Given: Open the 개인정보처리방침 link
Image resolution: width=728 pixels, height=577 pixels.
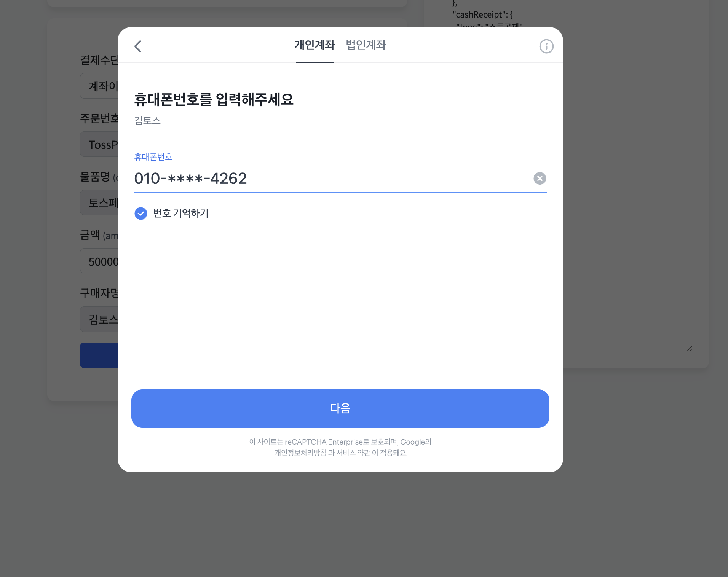Looking at the screenshot, I should pyautogui.click(x=300, y=453).
